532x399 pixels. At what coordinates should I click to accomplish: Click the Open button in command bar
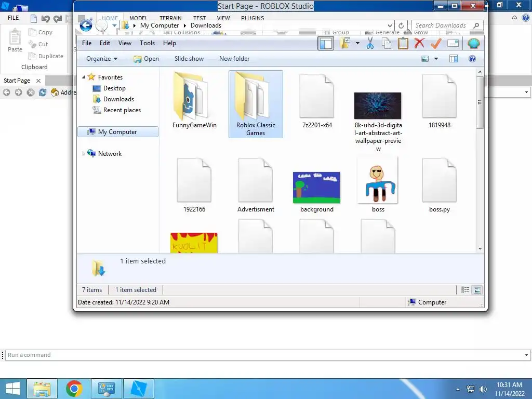tap(146, 59)
